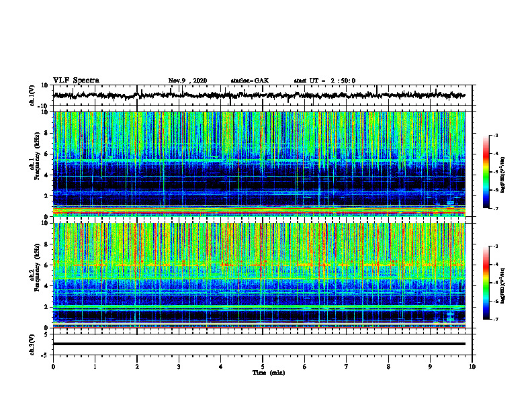This screenshot has width=532, height=411.
Task: Click the ch.1 voltage waveform trace panel
Action: tap(262, 95)
